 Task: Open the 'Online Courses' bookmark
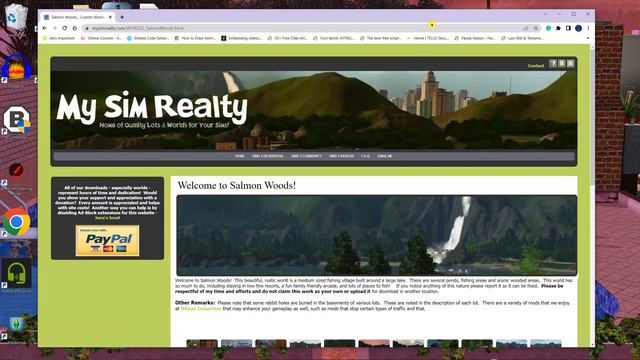pyautogui.click(x=101, y=38)
